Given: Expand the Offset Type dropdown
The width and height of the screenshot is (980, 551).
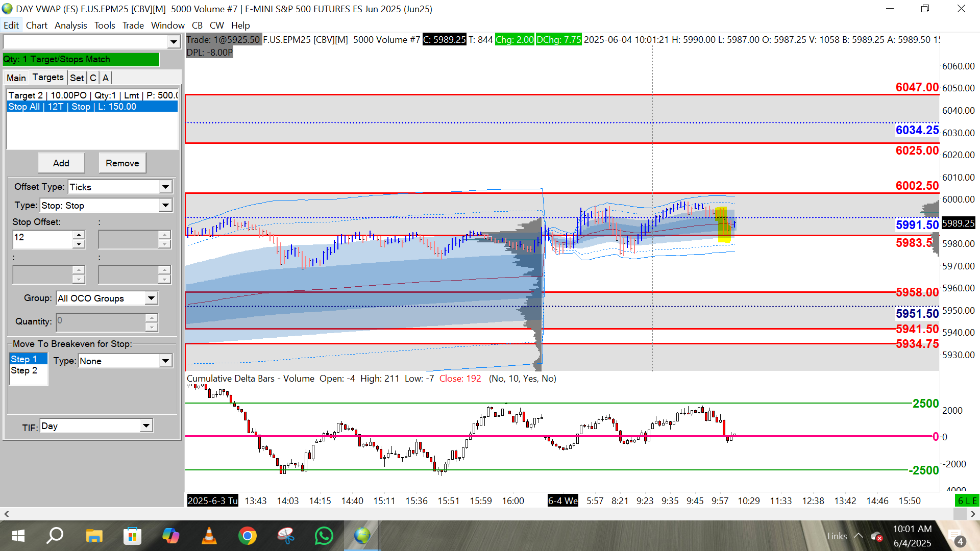Looking at the screenshot, I should pyautogui.click(x=165, y=187).
